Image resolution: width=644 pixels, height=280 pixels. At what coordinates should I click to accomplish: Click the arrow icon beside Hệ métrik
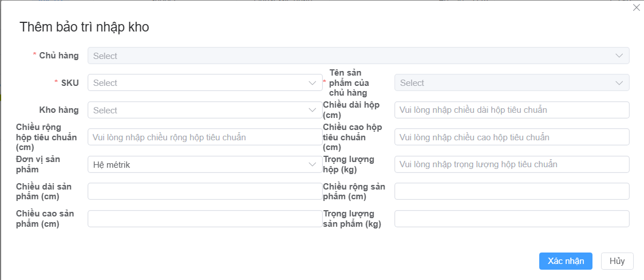[x=312, y=164]
